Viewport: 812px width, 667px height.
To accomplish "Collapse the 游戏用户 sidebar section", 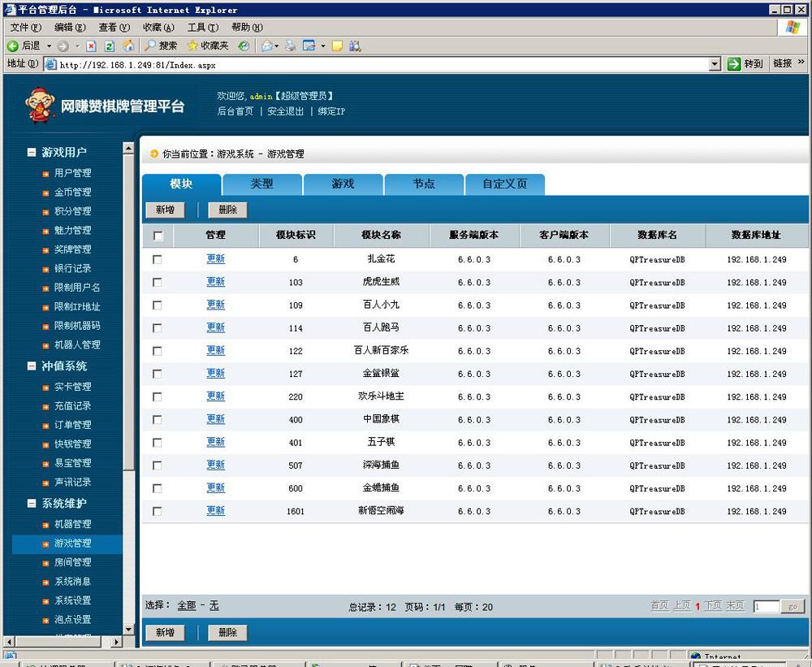I will [x=32, y=152].
